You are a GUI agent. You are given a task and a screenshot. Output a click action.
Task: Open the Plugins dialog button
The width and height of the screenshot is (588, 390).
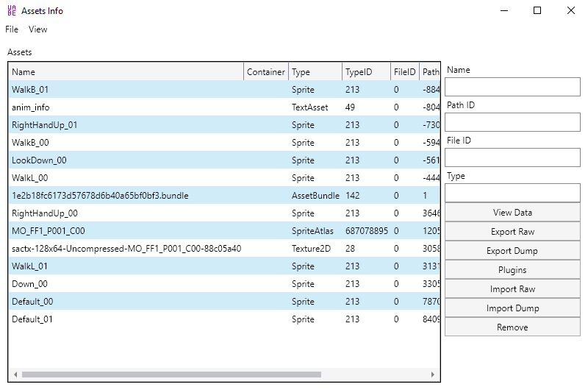click(x=512, y=270)
